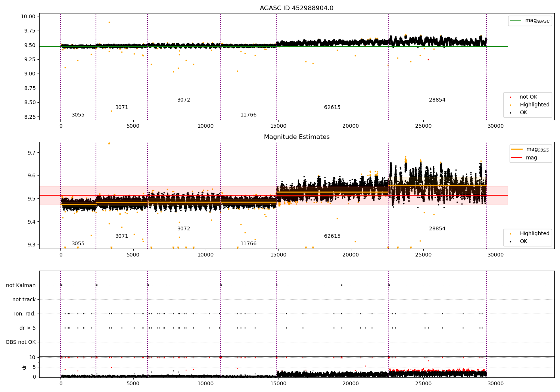Click the "9.25" y-axis tick label
This screenshot has width=560, height=392.
click(29, 59)
